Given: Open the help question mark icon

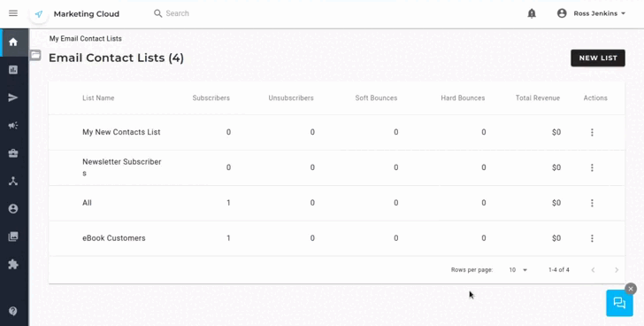Looking at the screenshot, I should [x=13, y=311].
